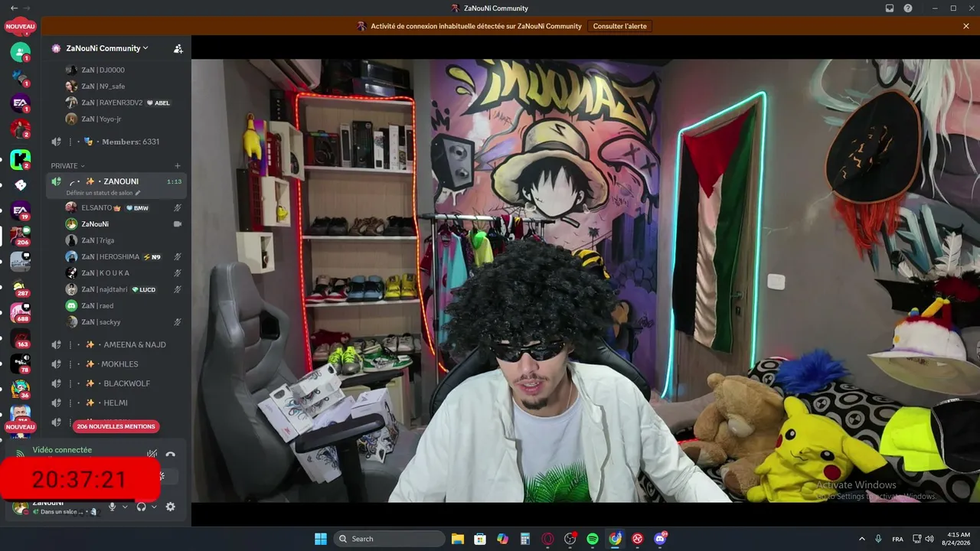The image size is (980, 551).
Task: Open File Explorer from the taskbar
Action: tap(458, 539)
